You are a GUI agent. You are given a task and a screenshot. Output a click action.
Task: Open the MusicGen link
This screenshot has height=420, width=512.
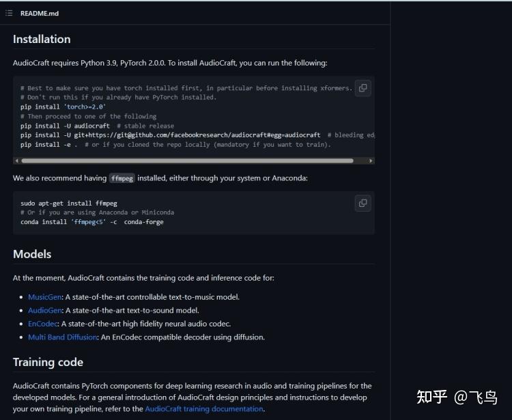pos(44,297)
